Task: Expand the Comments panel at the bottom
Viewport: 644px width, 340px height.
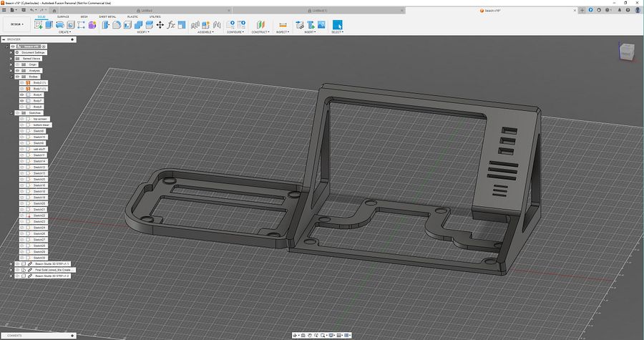Action: (73, 336)
